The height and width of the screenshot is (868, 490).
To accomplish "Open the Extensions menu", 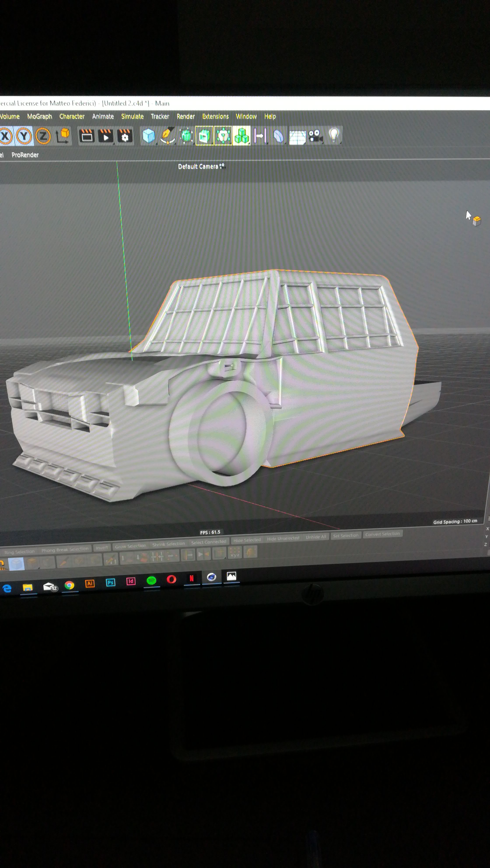I will 215,117.
